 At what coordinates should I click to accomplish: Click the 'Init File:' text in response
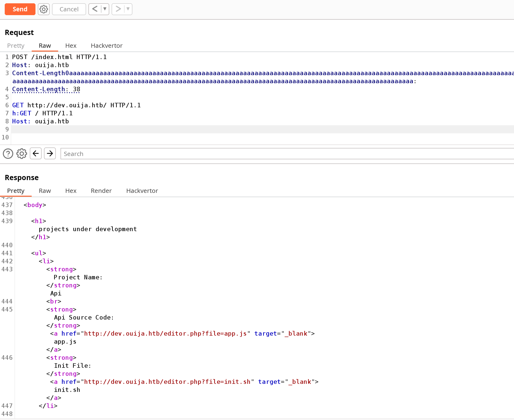(72, 366)
